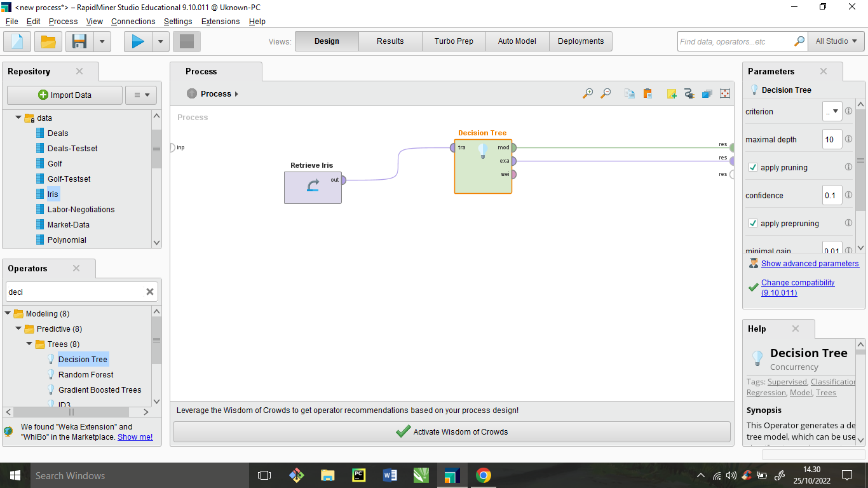Add a new annotation to the process
The height and width of the screenshot is (488, 868).
671,93
